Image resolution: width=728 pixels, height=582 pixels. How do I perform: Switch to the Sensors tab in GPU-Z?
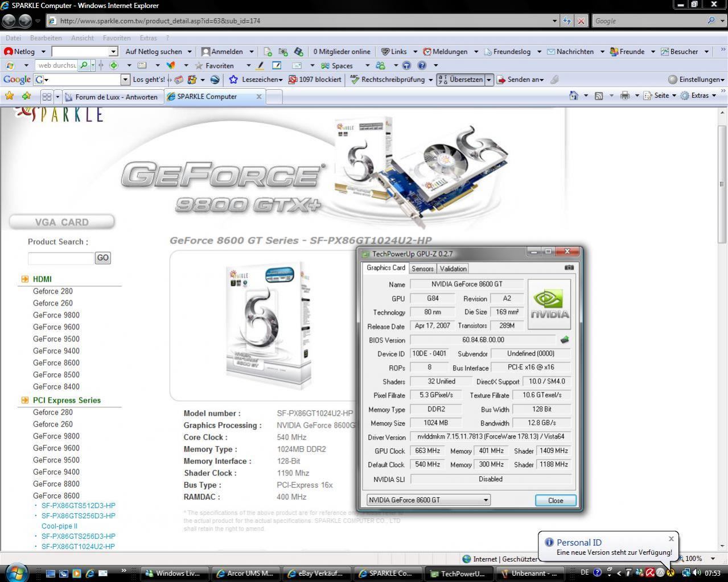click(x=422, y=269)
